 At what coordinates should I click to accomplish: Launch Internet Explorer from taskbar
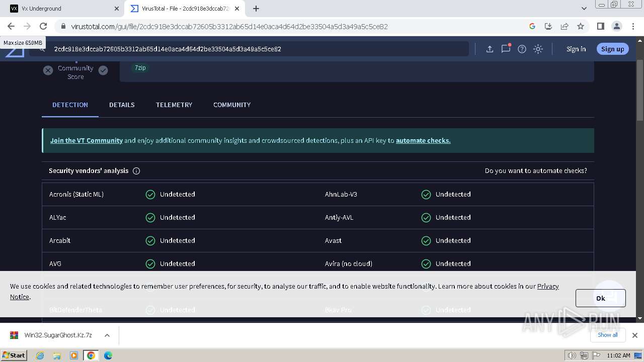pos(40,355)
